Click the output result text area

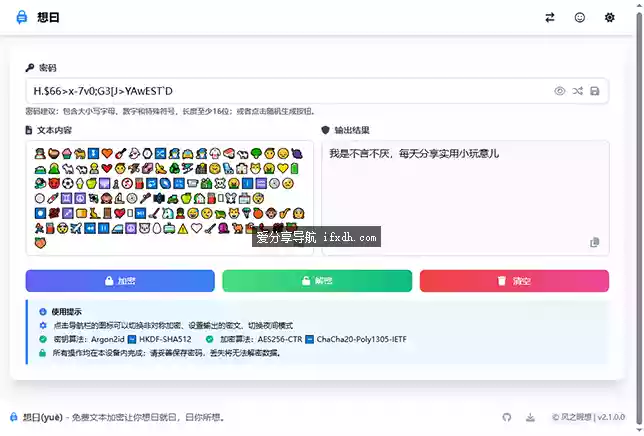click(x=465, y=198)
